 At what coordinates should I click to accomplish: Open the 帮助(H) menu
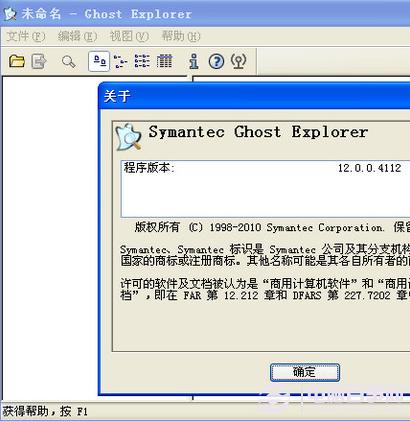click(x=181, y=36)
